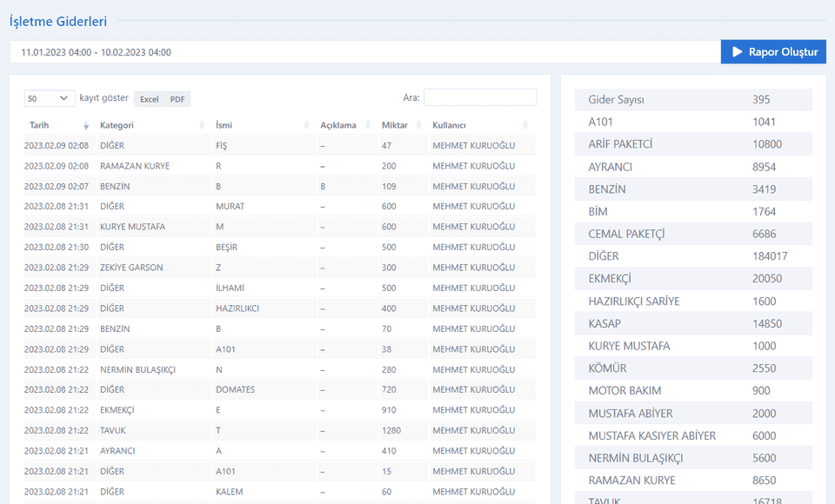Image resolution: width=835 pixels, height=504 pixels.
Task: Click the HAZIRLIKCI name cell
Action: [x=263, y=308]
